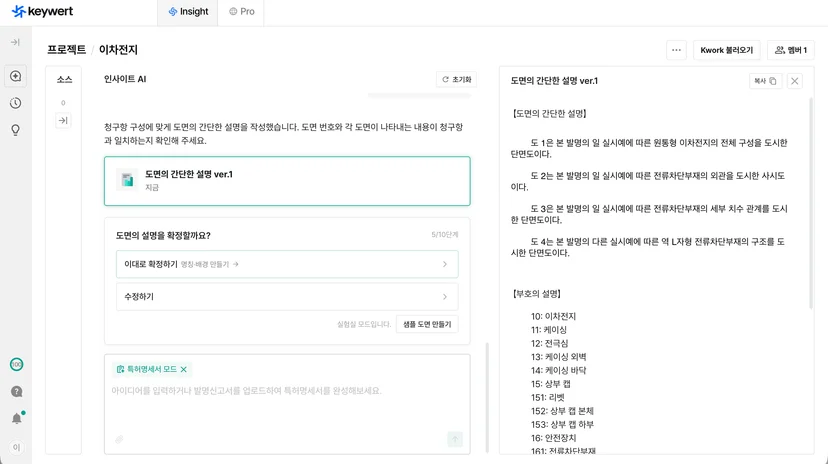Click the document icon in ver.1 card
828x464 pixels.
click(x=127, y=180)
